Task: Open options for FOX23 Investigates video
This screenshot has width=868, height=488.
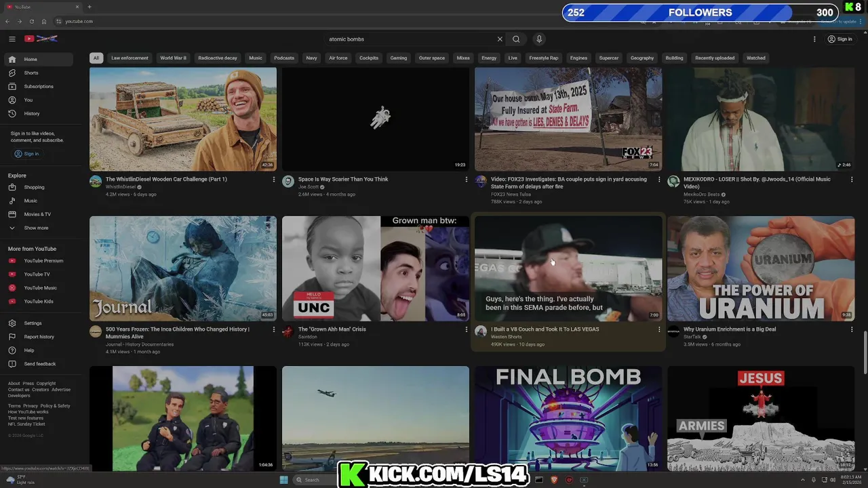Action: [659, 180]
